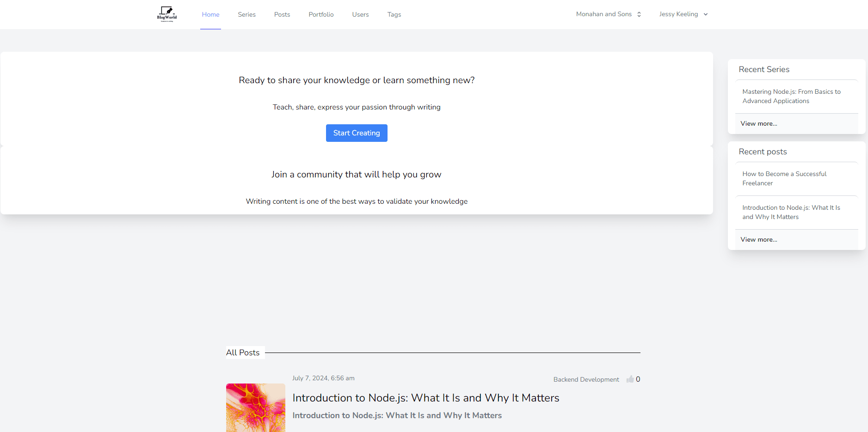
Task: Open the Jessy Keeling user dropdown
Action: pos(683,14)
